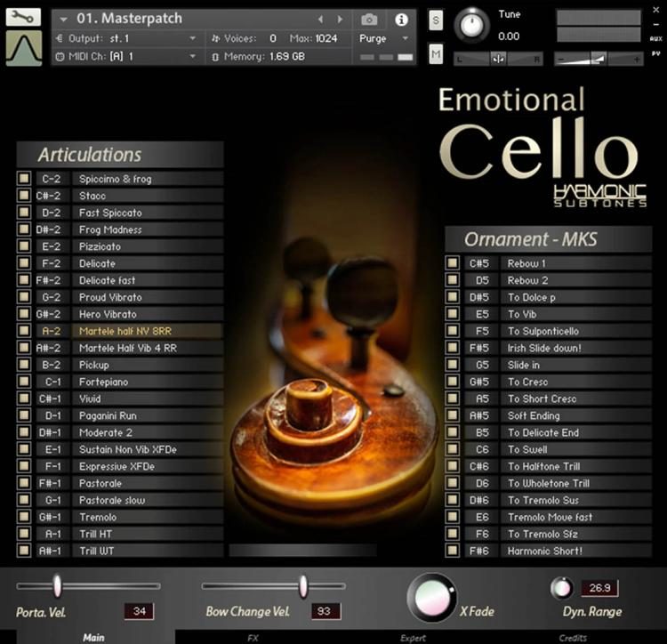Collapse instrument header with top-left arrow

pos(63,20)
